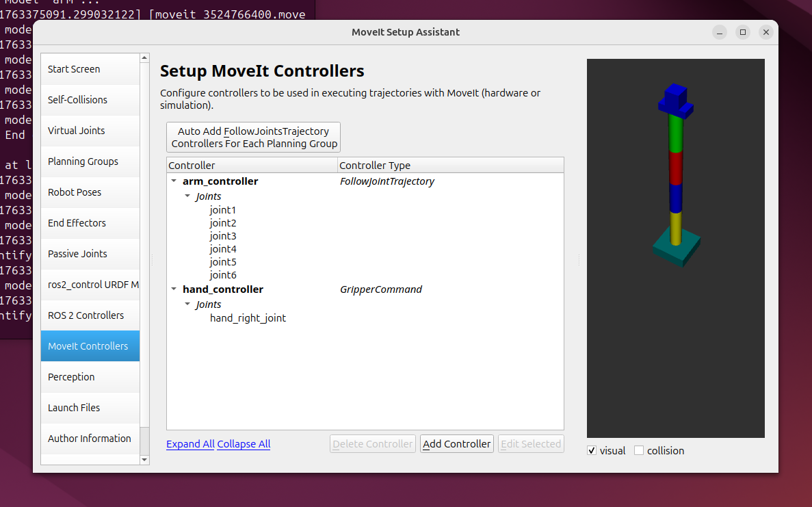812x507 pixels.
Task: Click the Expand All link
Action: point(190,444)
